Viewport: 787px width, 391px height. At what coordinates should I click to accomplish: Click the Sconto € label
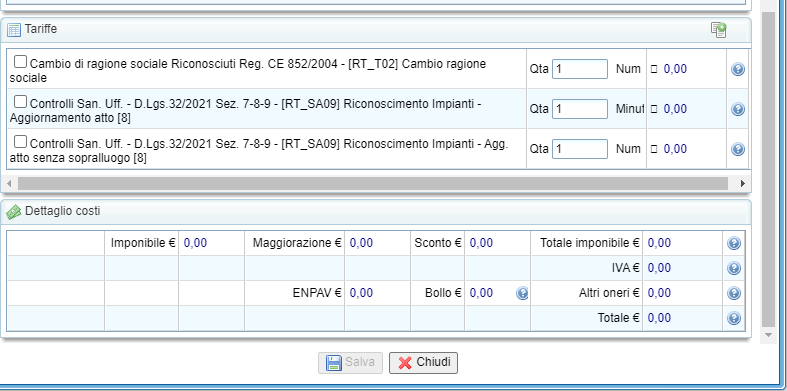(438, 243)
